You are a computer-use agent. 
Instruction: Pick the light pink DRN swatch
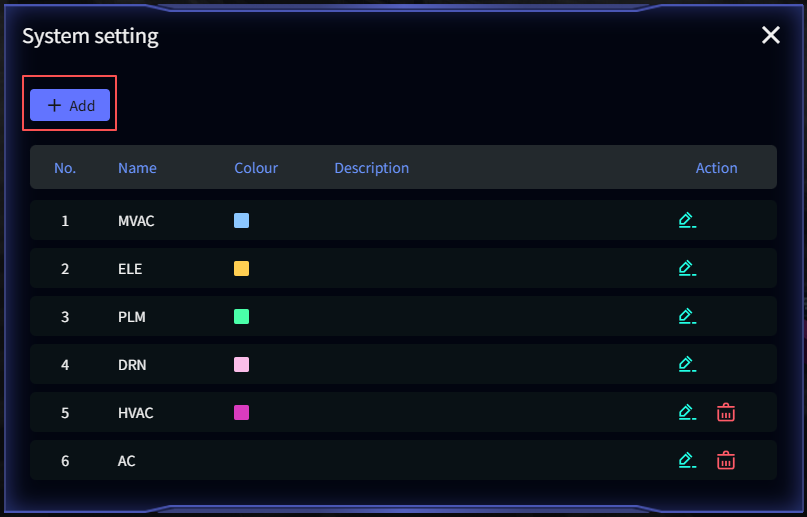[x=241, y=364]
